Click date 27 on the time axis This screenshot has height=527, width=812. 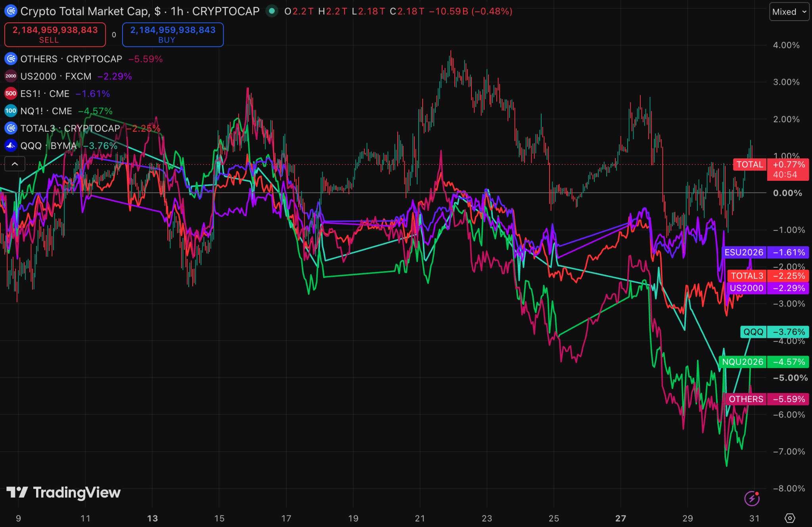(620, 518)
